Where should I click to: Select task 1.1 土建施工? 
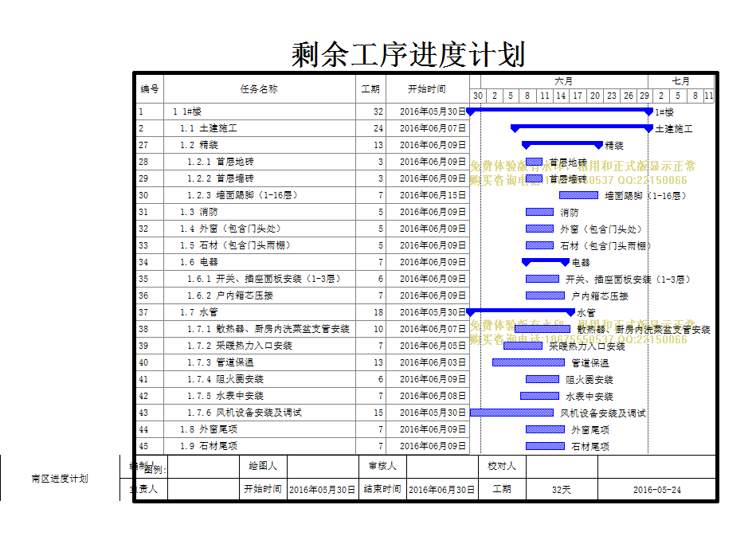pyautogui.click(x=302, y=128)
